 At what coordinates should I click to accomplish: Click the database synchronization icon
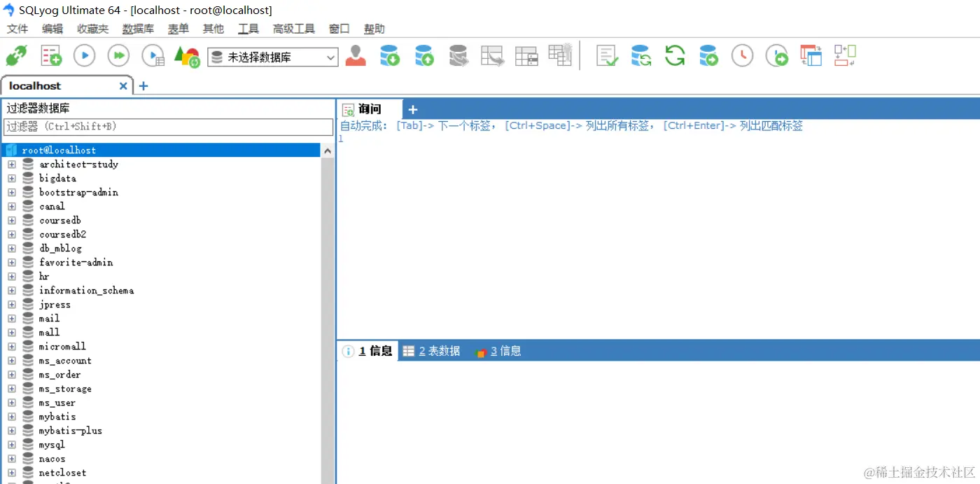click(641, 56)
